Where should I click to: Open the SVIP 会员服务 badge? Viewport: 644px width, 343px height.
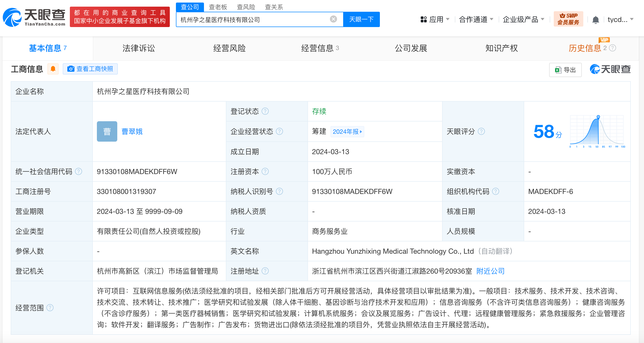pyautogui.click(x=568, y=19)
